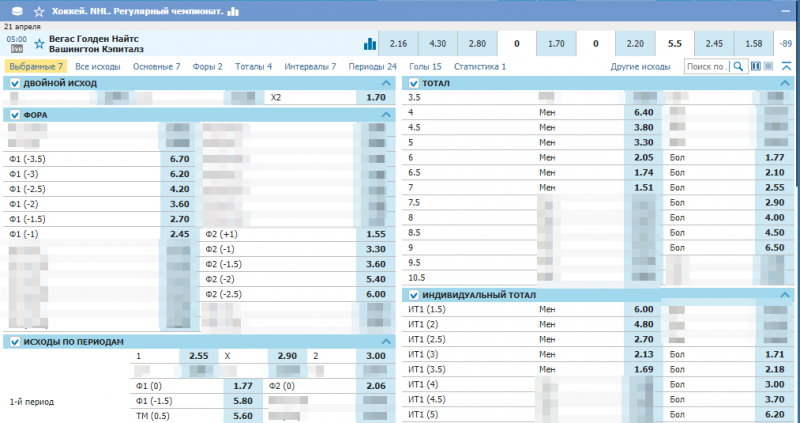Viewport: 800px width, 423px height.
Task: Open league statistics chart icon in header
Action: point(234,11)
